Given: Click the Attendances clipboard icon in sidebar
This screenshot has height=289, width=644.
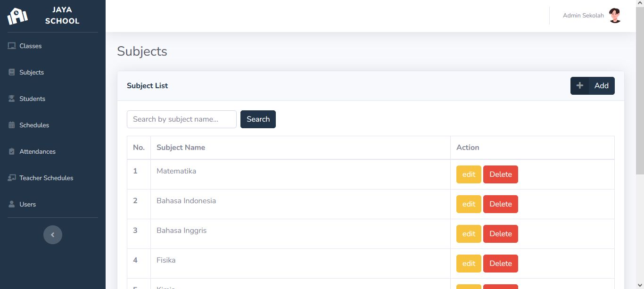Looking at the screenshot, I should tap(12, 151).
